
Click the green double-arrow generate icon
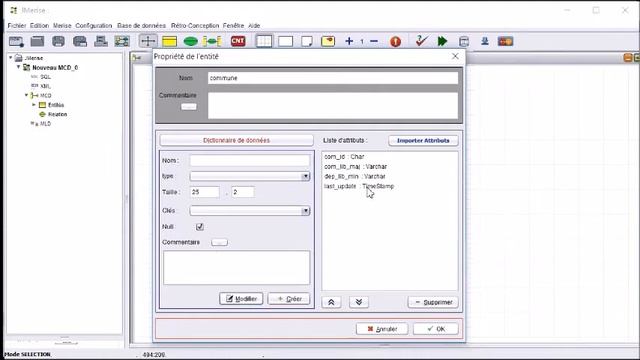pos(442,41)
